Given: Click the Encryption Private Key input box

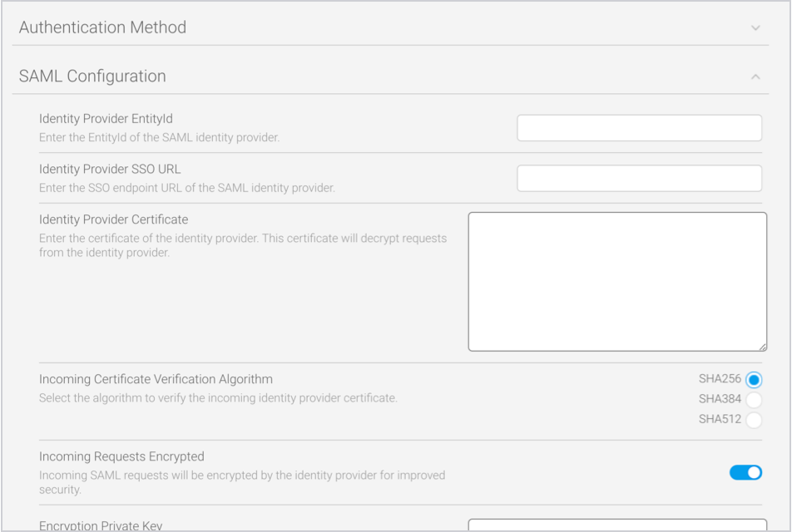Looking at the screenshot, I should pyautogui.click(x=617, y=525).
